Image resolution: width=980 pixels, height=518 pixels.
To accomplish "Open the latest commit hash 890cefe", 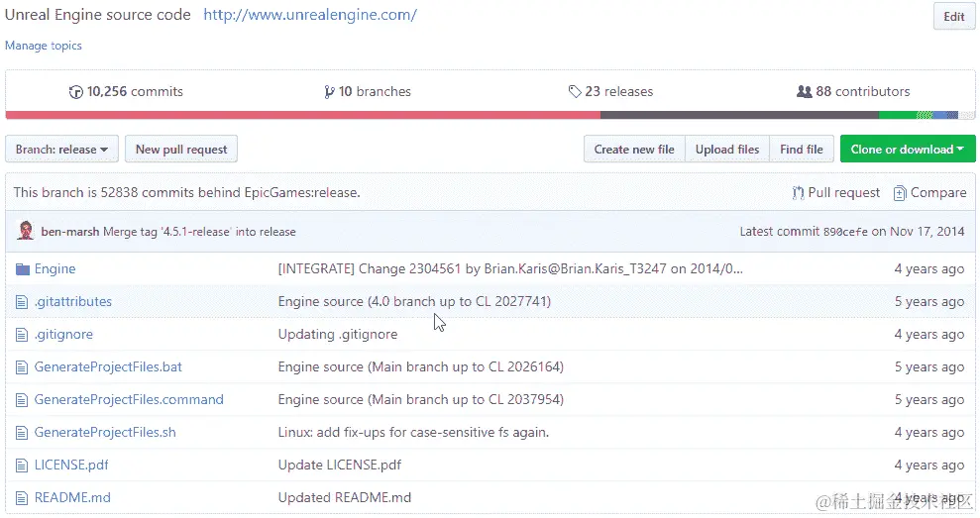I will [845, 232].
